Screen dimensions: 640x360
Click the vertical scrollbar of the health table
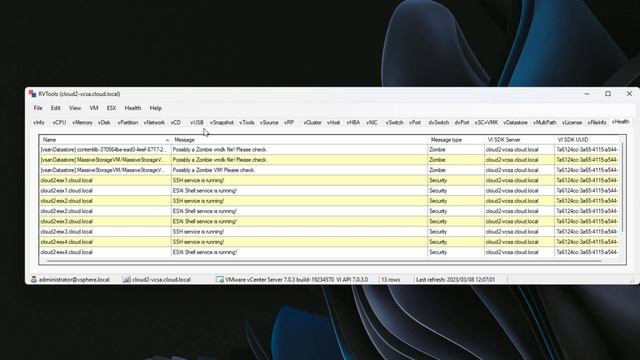coord(623,188)
